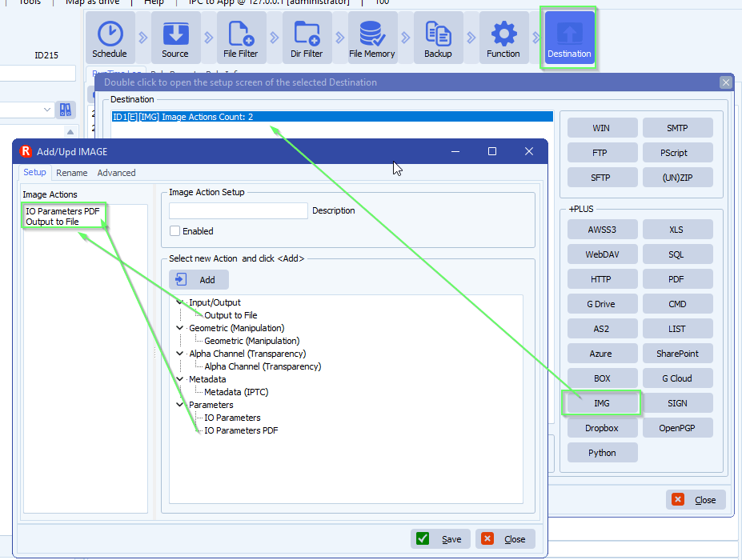Open the Tools menu
This screenshot has width=742, height=560.
coord(28,2)
